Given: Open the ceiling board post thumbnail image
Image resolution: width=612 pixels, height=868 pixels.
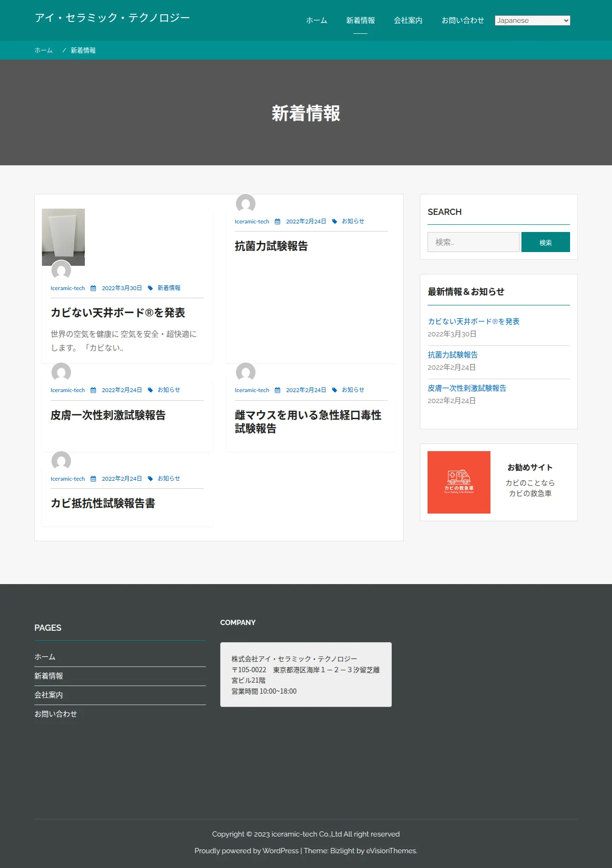Looking at the screenshot, I should point(63,237).
